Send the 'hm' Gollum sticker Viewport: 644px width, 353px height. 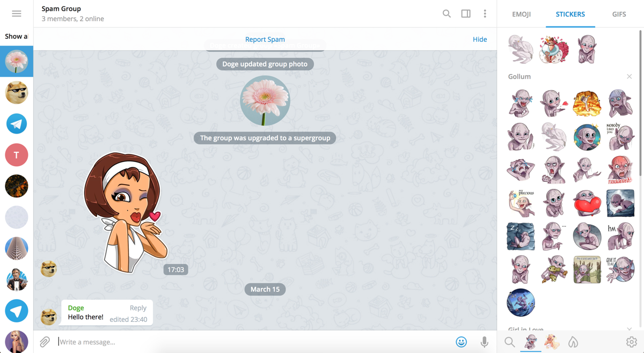620,236
